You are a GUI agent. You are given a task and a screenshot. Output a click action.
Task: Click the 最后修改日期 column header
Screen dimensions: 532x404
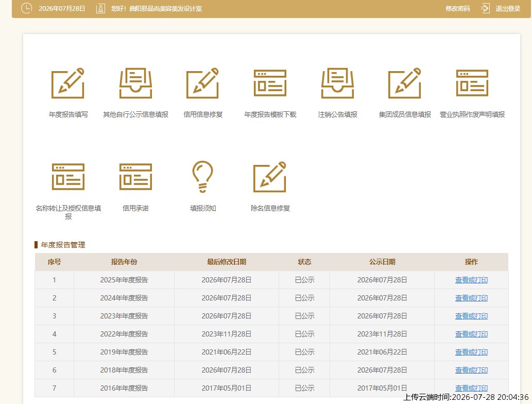click(x=227, y=262)
